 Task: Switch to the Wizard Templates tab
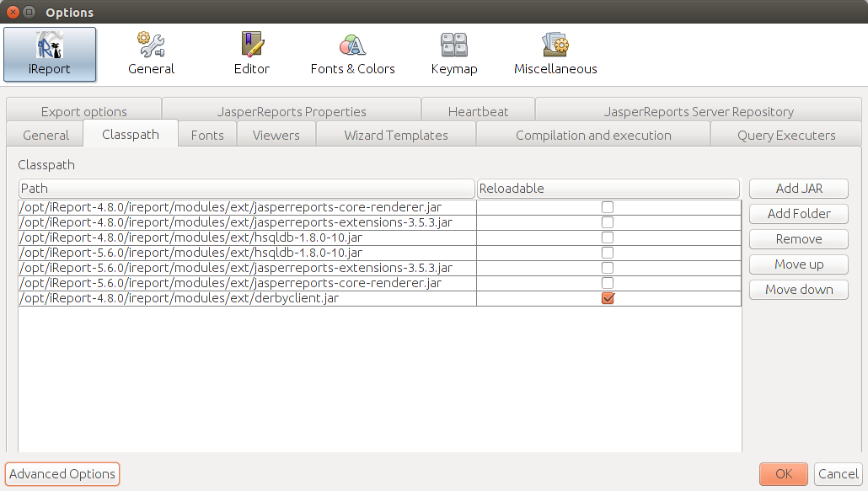click(396, 135)
